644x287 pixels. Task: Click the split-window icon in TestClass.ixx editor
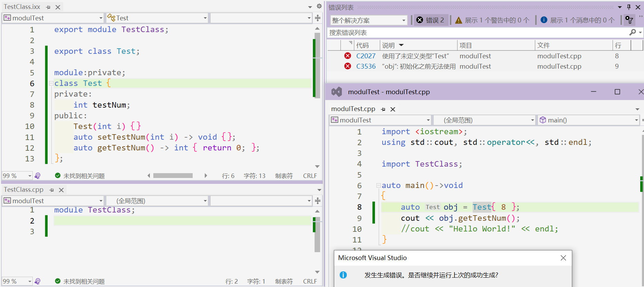(318, 18)
